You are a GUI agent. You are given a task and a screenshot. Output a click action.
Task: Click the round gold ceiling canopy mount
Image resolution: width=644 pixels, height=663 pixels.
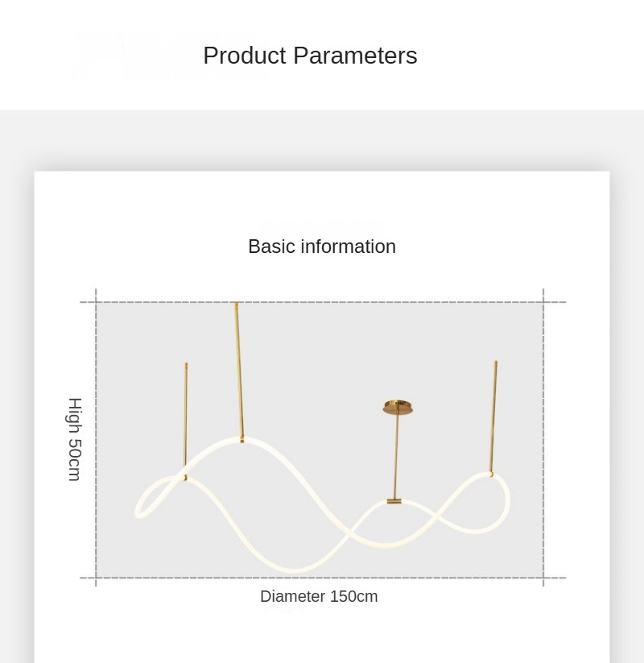(x=398, y=407)
